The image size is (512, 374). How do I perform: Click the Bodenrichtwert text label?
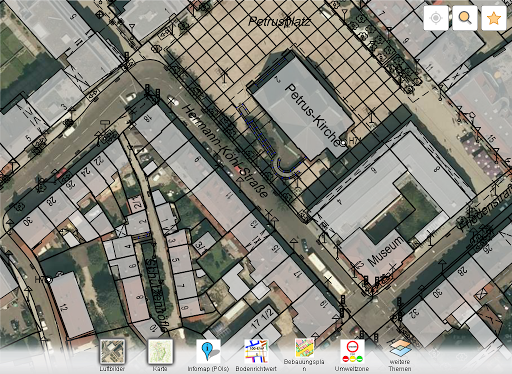[256, 369]
